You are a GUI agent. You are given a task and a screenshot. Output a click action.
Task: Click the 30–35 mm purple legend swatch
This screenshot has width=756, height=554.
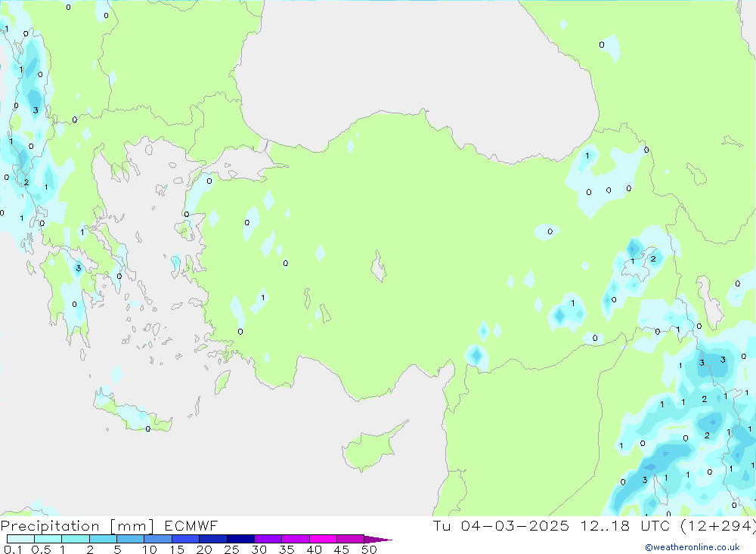click(x=268, y=539)
